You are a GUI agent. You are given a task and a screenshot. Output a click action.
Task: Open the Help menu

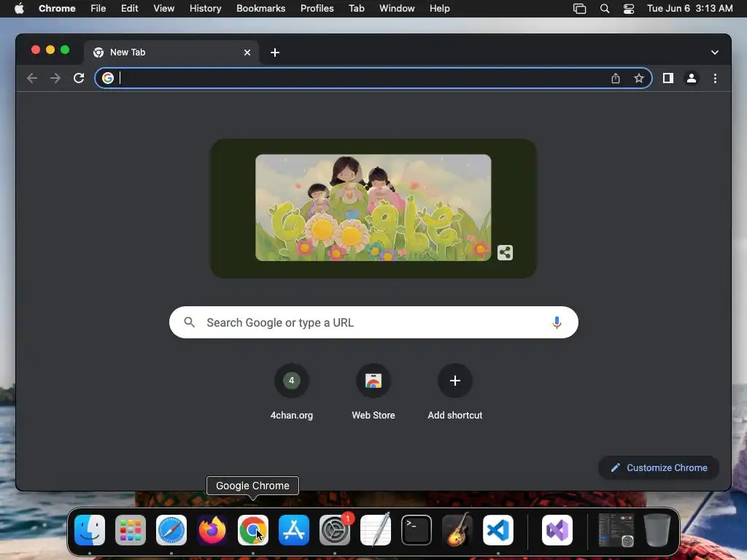tap(439, 9)
